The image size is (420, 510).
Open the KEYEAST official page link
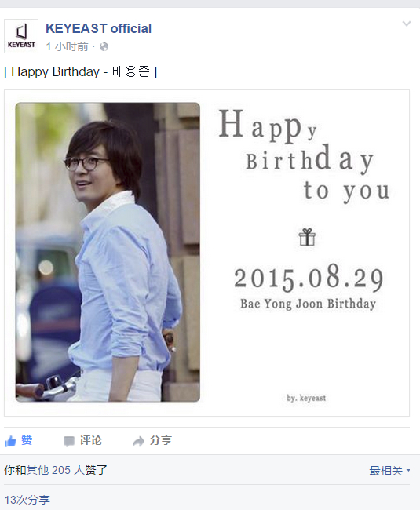click(99, 28)
